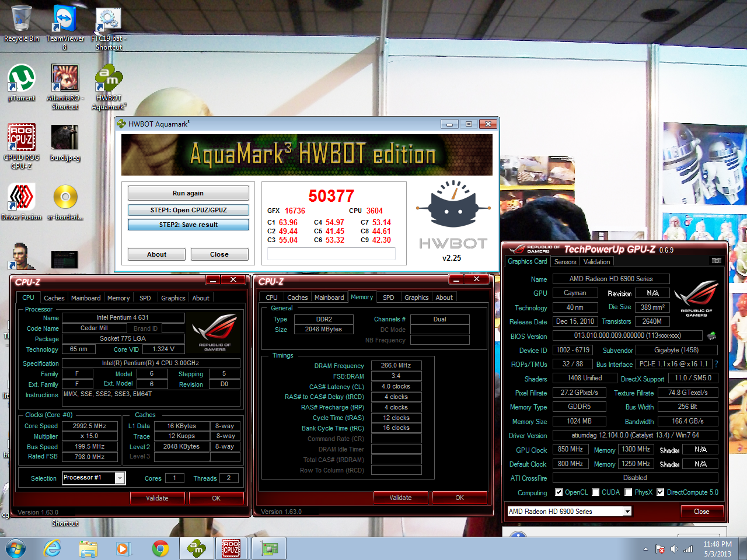Click Bus Interface question mark in GPU-Z

(716, 364)
